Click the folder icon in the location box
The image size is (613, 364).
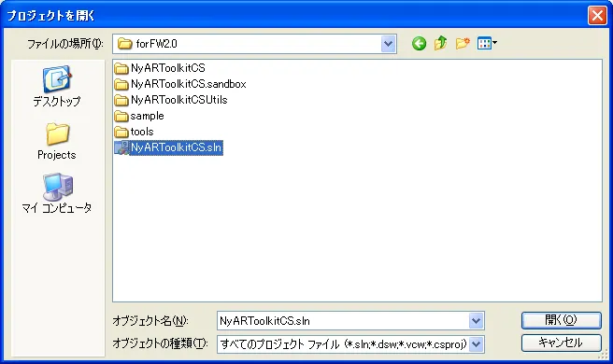(x=124, y=44)
